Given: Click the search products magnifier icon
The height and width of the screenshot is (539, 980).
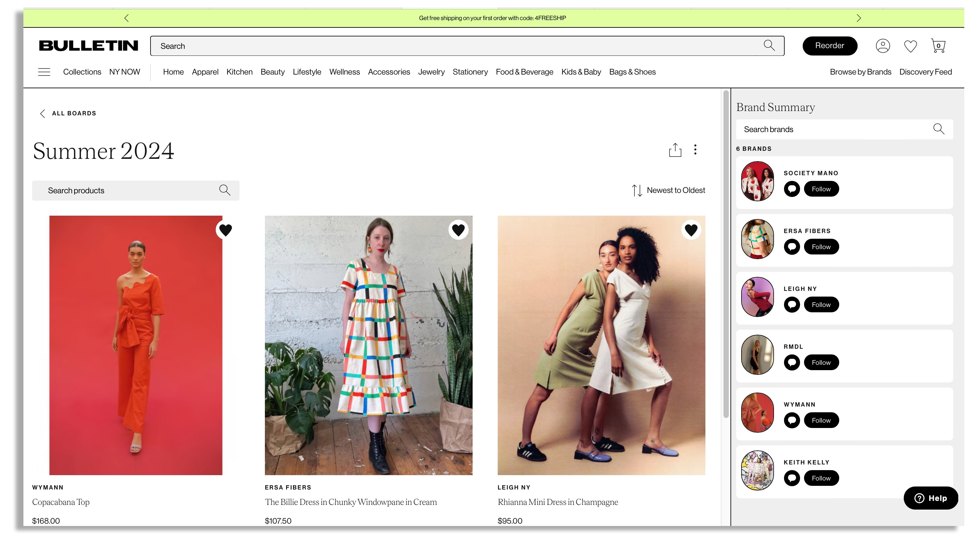Looking at the screenshot, I should pyautogui.click(x=225, y=190).
